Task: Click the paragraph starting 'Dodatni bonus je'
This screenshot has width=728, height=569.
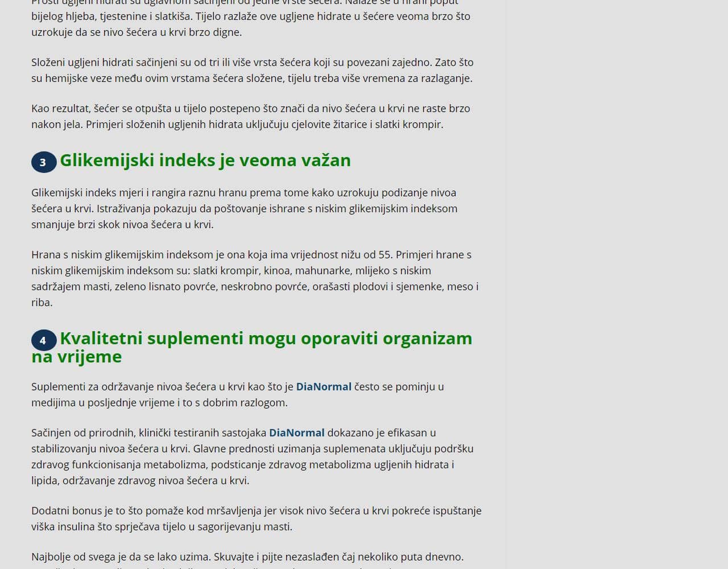Action: (256, 519)
